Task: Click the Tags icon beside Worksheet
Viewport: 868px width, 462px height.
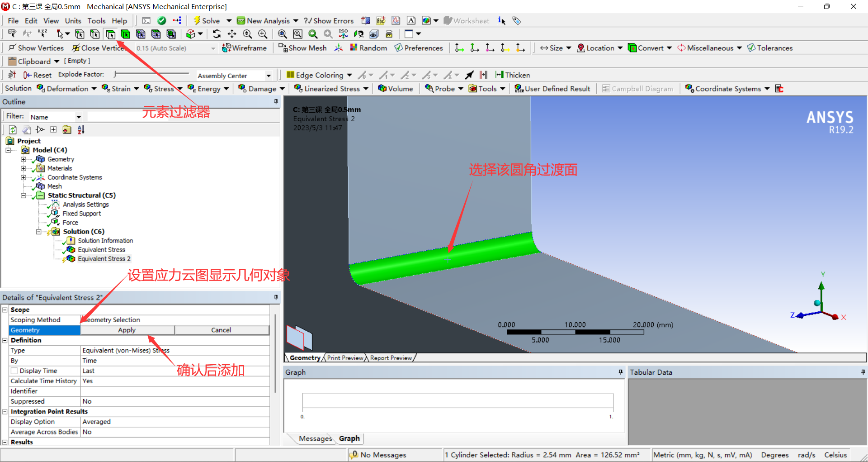Action: click(x=517, y=20)
